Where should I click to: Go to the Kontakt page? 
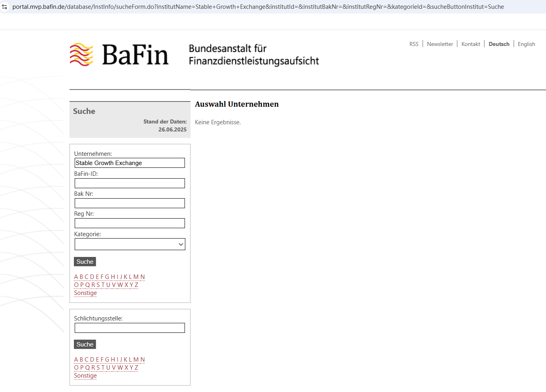click(x=471, y=44)
